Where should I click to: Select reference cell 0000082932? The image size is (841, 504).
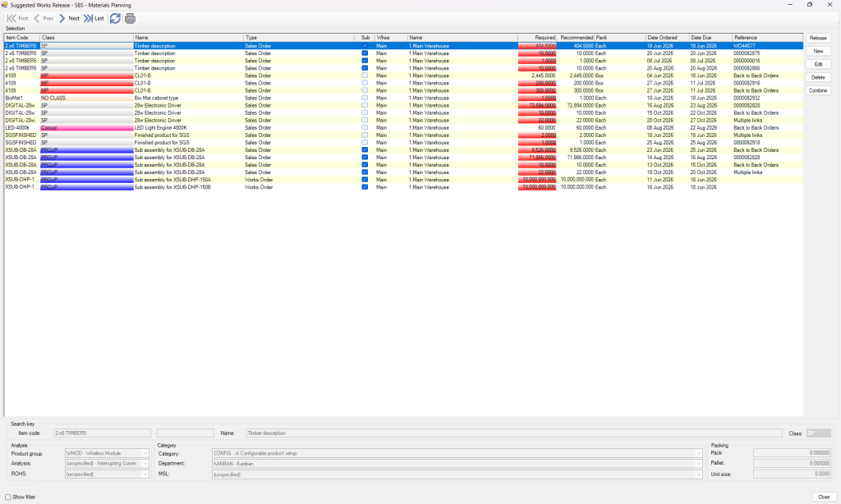click(768, 99)
